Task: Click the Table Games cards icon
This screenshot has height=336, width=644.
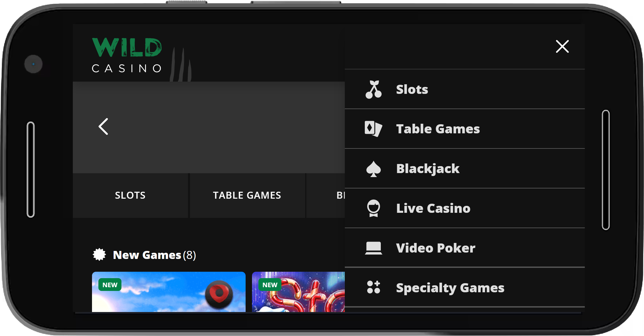Action: (373, 129)
